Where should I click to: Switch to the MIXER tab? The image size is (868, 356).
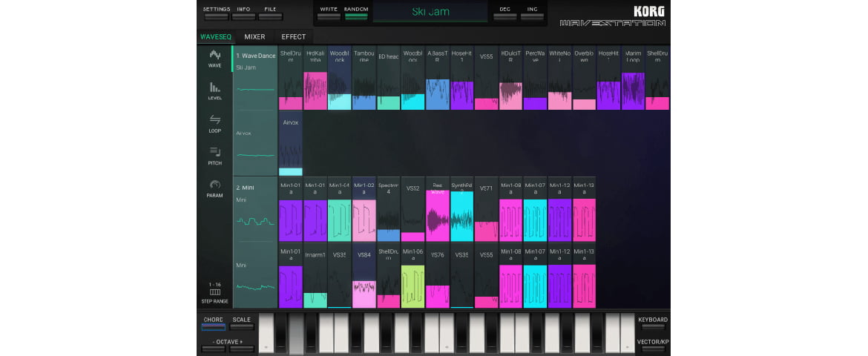(254, 36)
